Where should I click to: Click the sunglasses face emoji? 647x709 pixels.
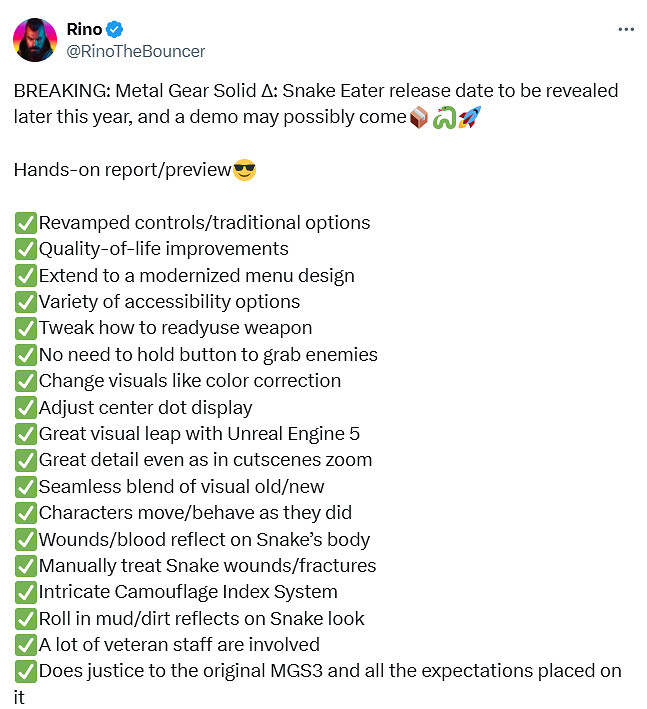(x=244, y=170)
